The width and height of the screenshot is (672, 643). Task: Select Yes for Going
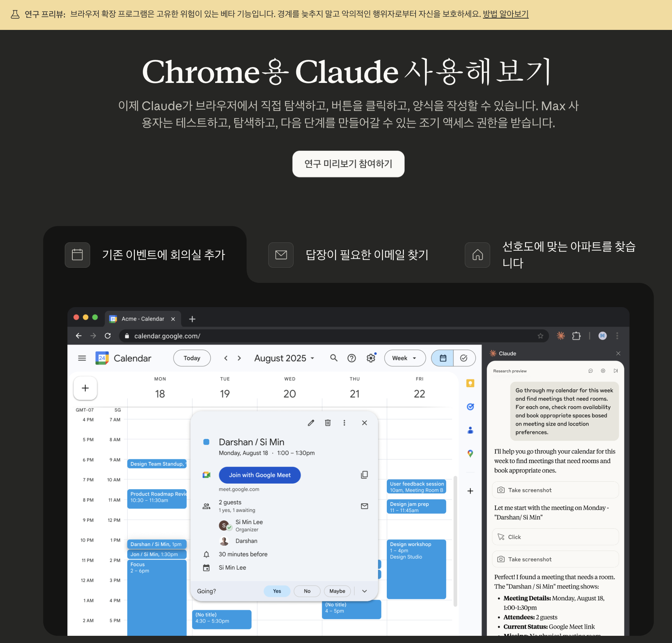(x=277, y=591)
